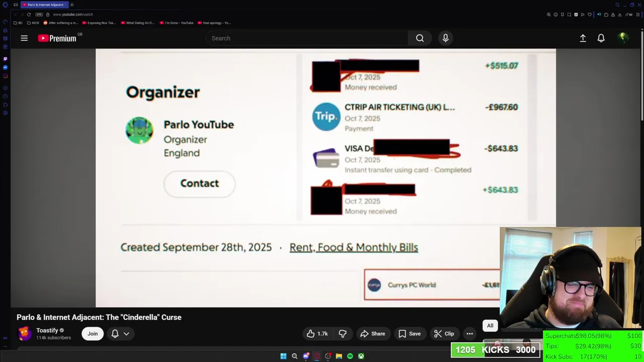644x362 pixels.
Task: Go to YouTube Premium home logo
Action: coord(57,38)
